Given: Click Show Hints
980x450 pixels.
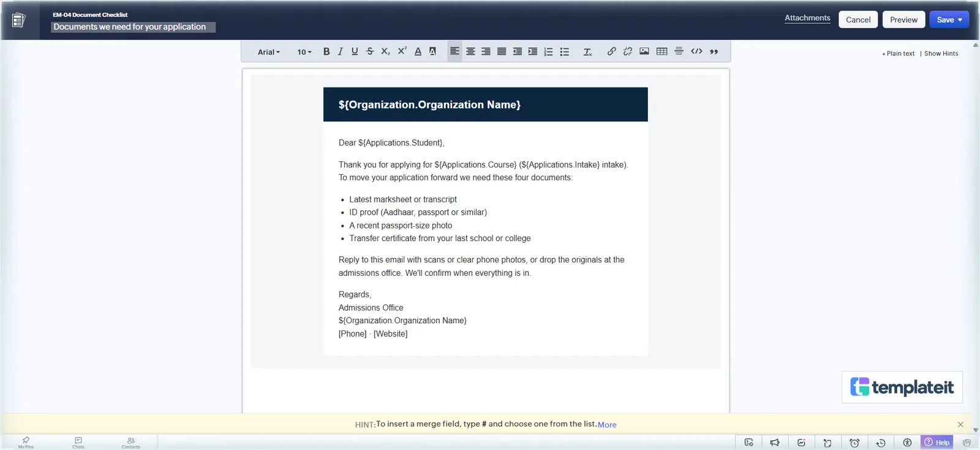Looking at the screenshot, I should [941, 53].
